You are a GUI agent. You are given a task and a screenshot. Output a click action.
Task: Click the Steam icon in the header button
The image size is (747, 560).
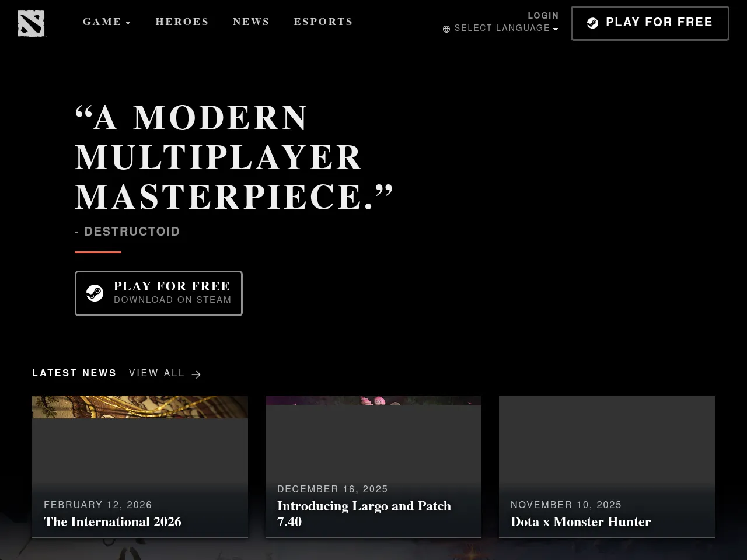592,23
